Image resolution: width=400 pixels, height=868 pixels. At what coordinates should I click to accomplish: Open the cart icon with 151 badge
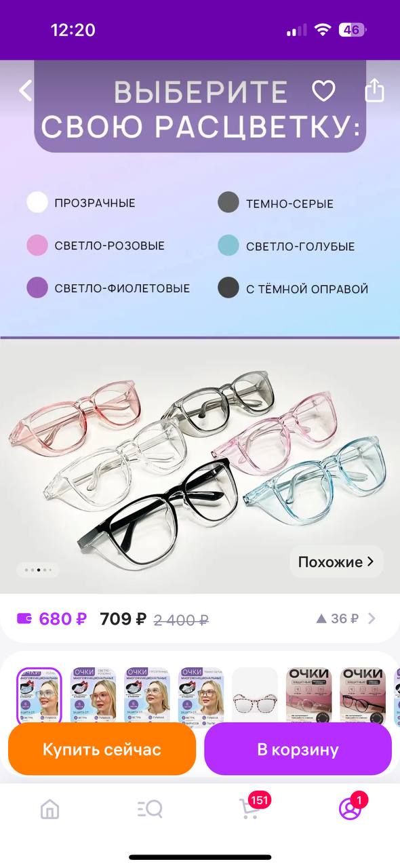tap(249, 808)
